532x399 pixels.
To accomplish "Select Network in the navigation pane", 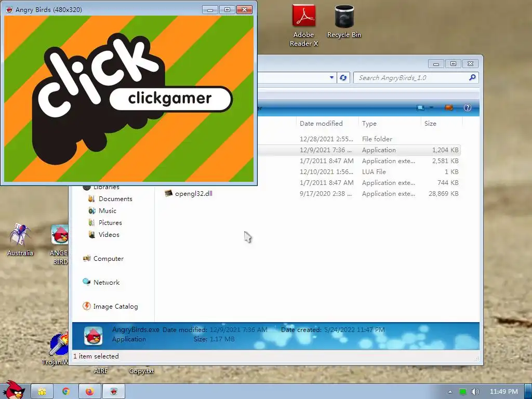I will click(106, 282).
